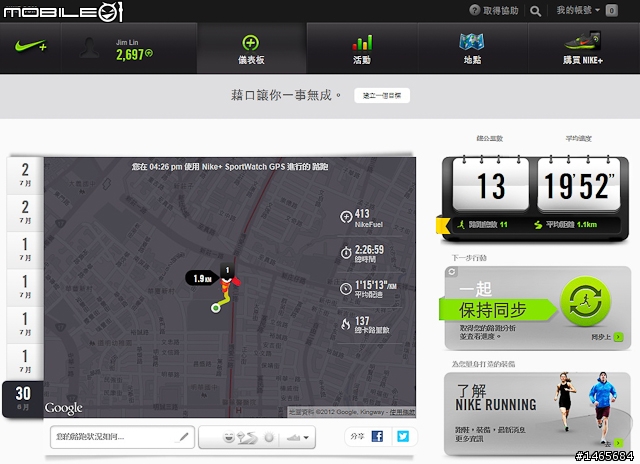Click the 同步上 sync link arrow
Viewport: 640px width, 464px height.
point(619,337)
